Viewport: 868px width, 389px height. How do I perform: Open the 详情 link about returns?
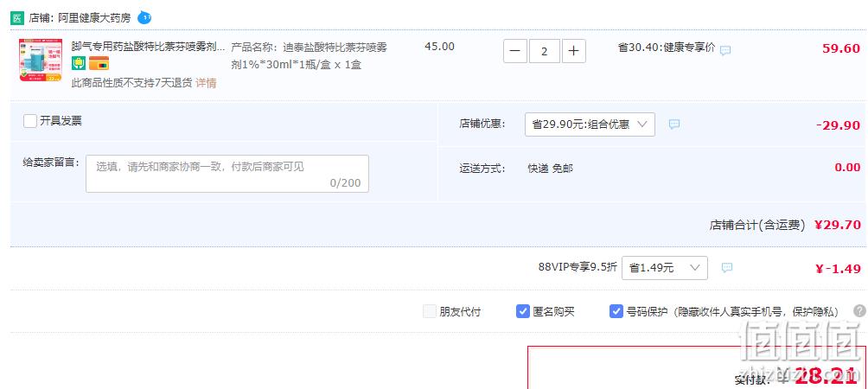(206, 83)
